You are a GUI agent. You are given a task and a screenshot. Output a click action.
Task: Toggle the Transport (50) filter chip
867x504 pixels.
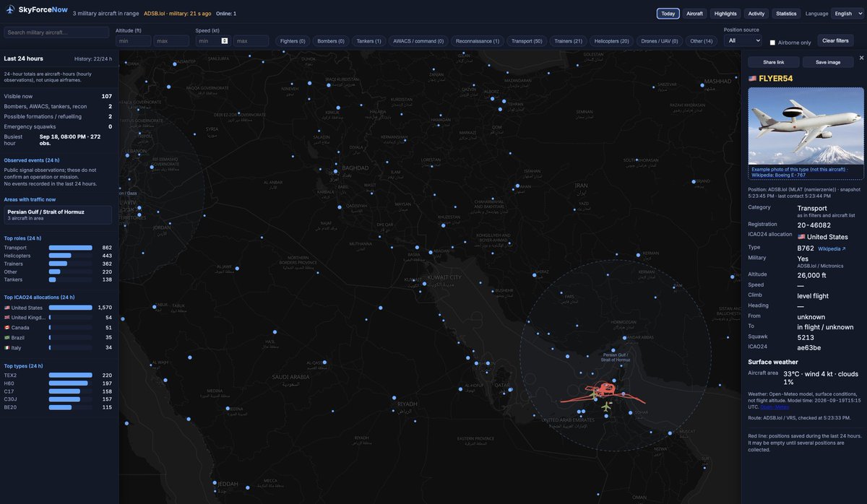(x=527, y=41)
